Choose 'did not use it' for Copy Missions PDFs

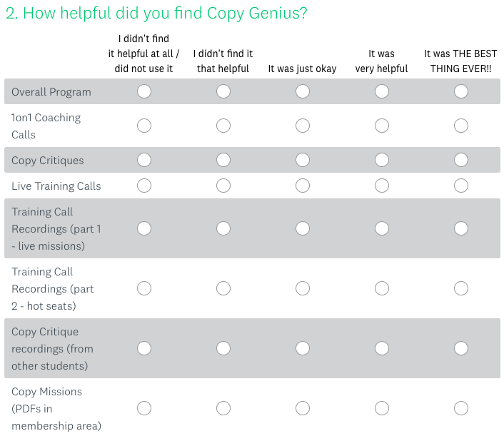[144, 408]
